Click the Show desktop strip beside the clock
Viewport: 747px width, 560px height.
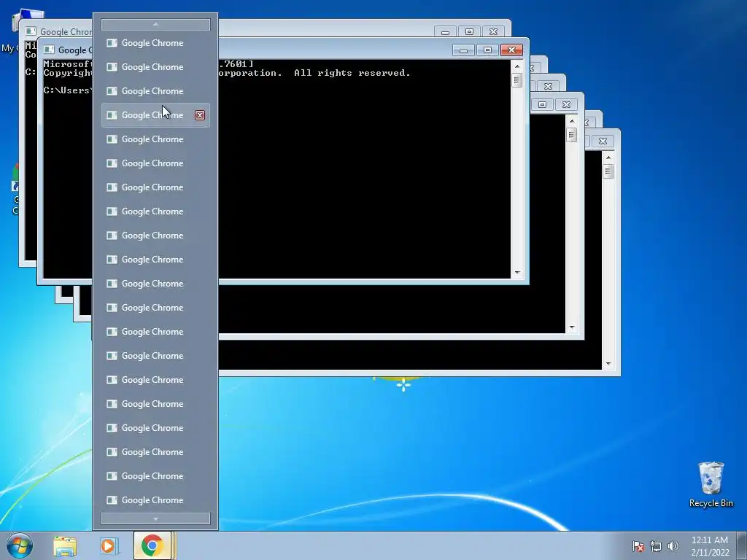742,545
